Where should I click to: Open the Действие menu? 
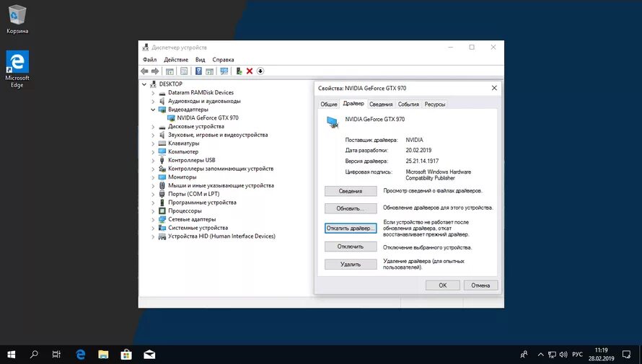tap(176, 59)
